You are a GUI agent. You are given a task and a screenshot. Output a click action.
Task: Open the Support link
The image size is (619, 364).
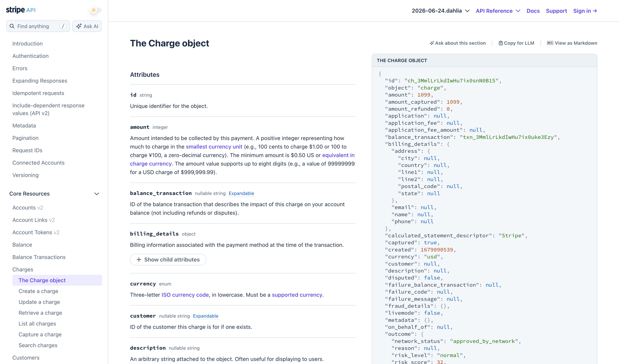point(556,11)
